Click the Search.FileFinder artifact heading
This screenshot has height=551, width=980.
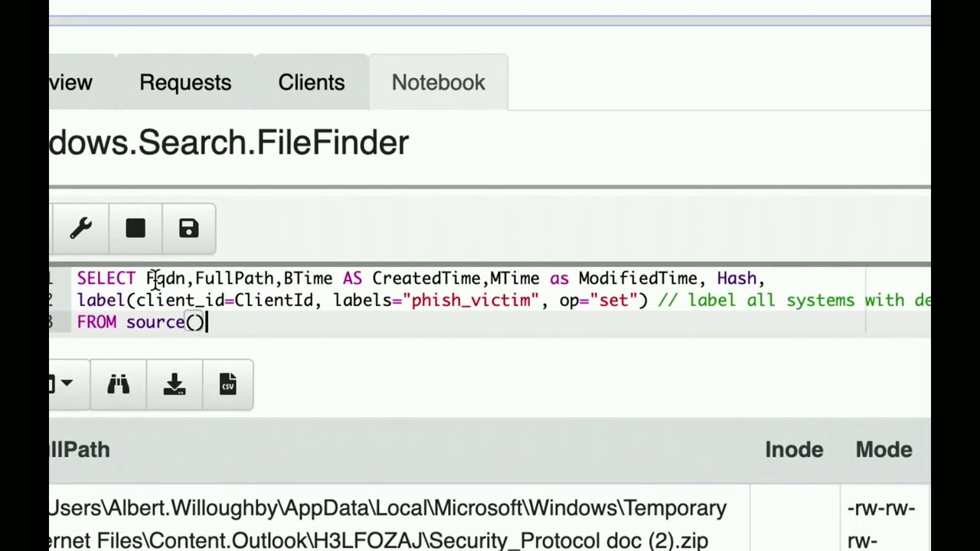[x=229, y=143]
